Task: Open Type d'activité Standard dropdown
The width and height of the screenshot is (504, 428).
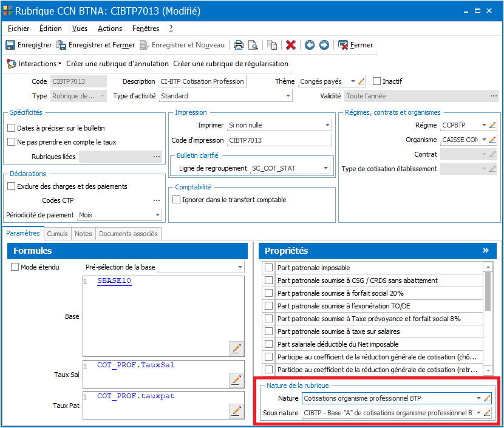Action: 288,96
